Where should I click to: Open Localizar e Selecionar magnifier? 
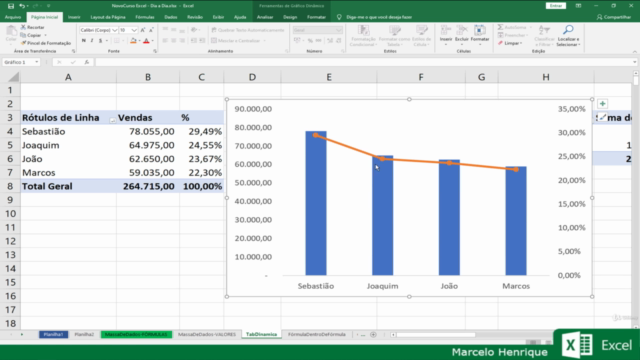pos(568,36)
